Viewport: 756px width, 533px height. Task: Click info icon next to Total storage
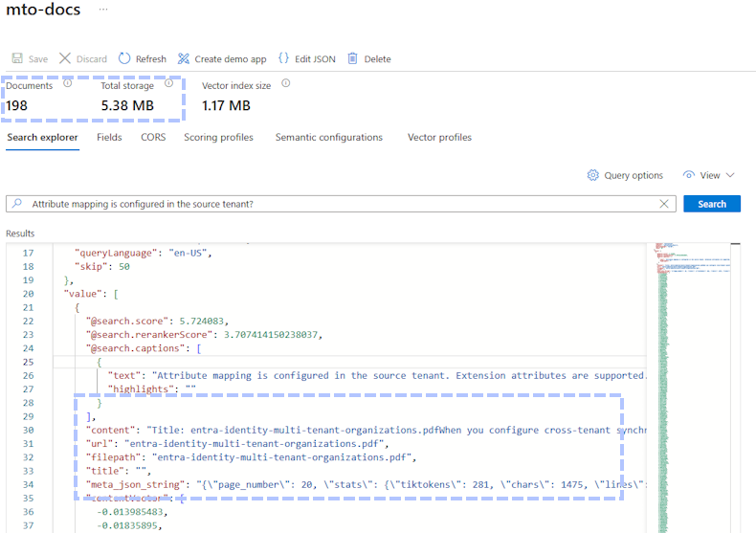168,84
